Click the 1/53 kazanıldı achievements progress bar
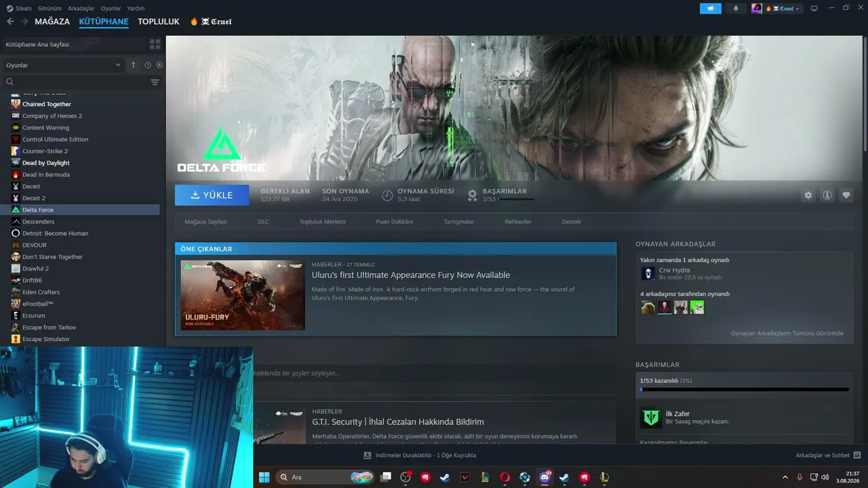 [x=745, y=390]
